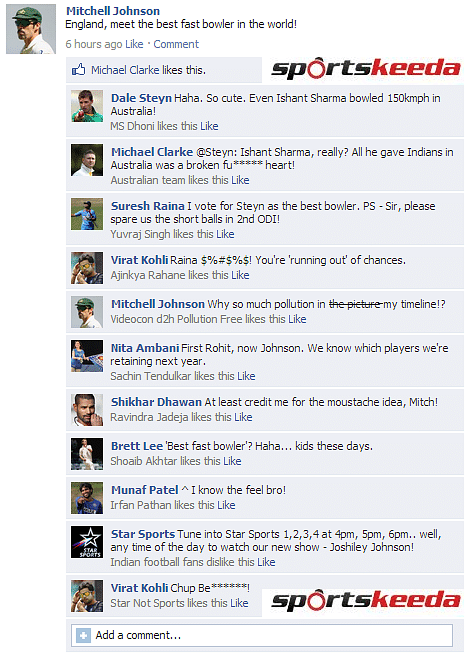Click Munaf Patel's avatar thumbnail
Image resolution: width=468 pixels, height=659 pixels.
coord(87,498)
